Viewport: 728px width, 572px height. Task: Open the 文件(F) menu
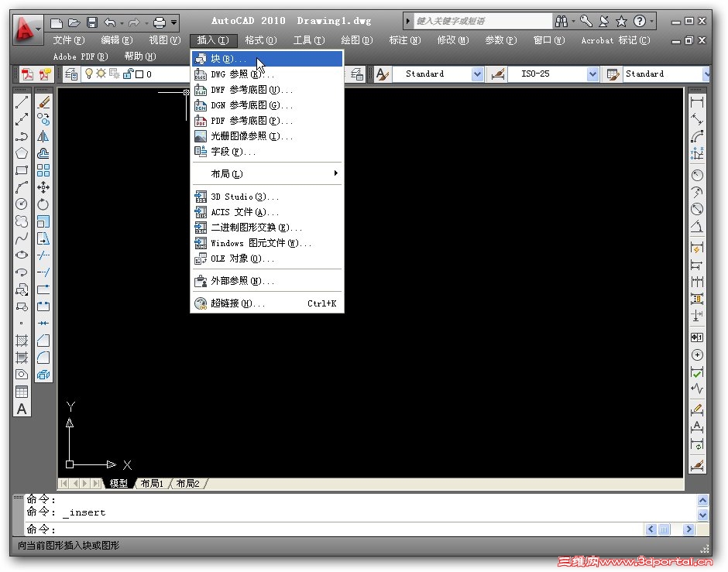pyautogui.click(x=69, y=40)
